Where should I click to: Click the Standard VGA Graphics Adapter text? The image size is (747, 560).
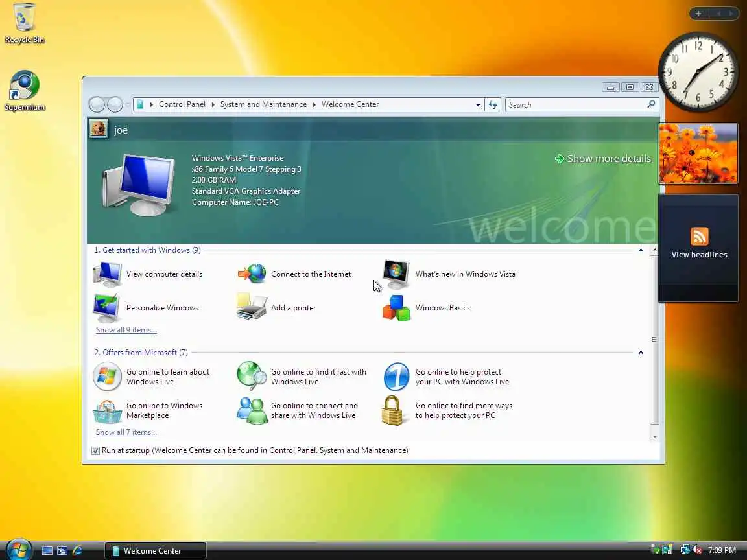tap(246, 191)
